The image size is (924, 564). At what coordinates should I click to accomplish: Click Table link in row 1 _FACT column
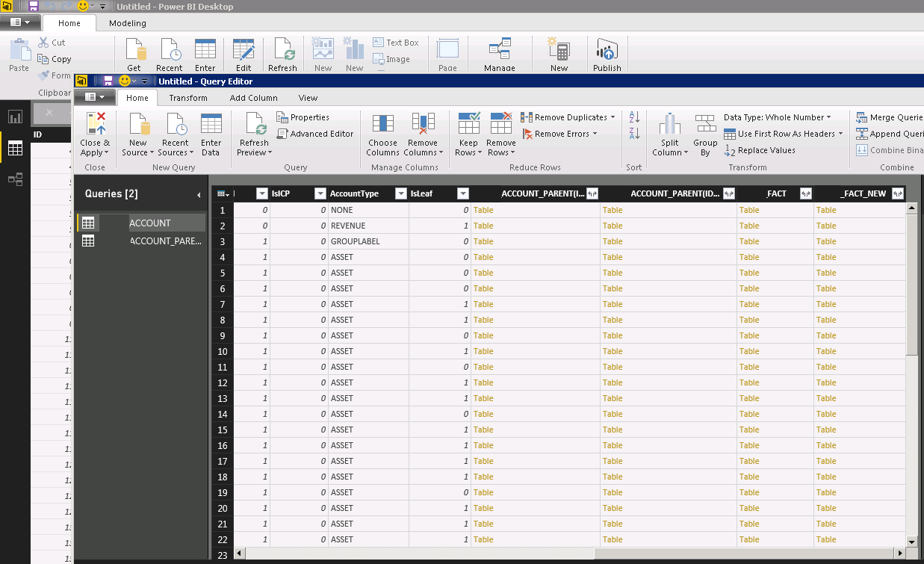749,210
